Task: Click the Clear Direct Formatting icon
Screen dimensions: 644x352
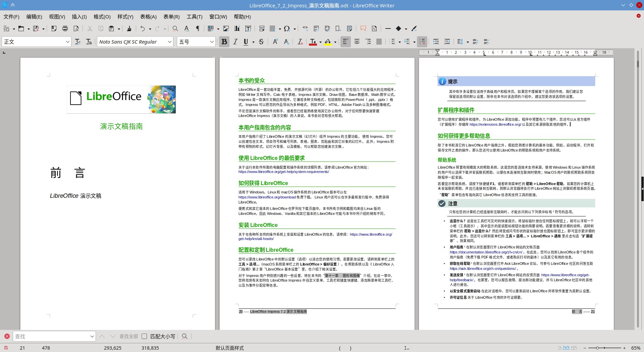Action: pyautogui.click(x=300, y=42)
